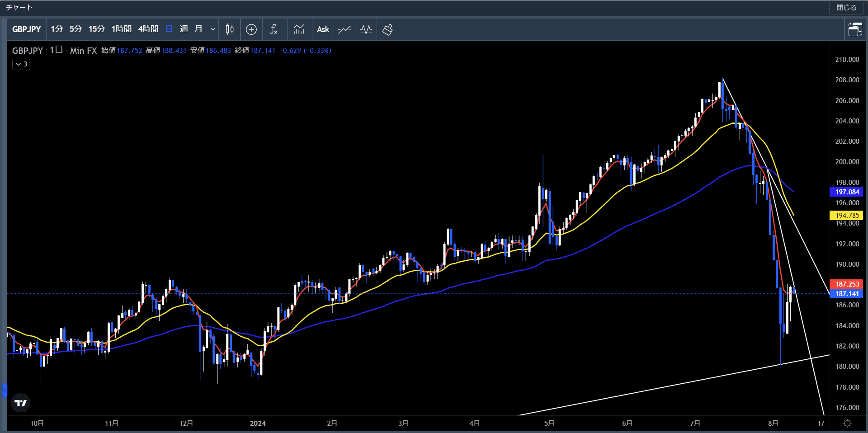Image resolution: width=868 pixels, height=433 pixels.
Task: Click the 197.084 blue price label
Action: pyautogui.click(x=847, y=192)
